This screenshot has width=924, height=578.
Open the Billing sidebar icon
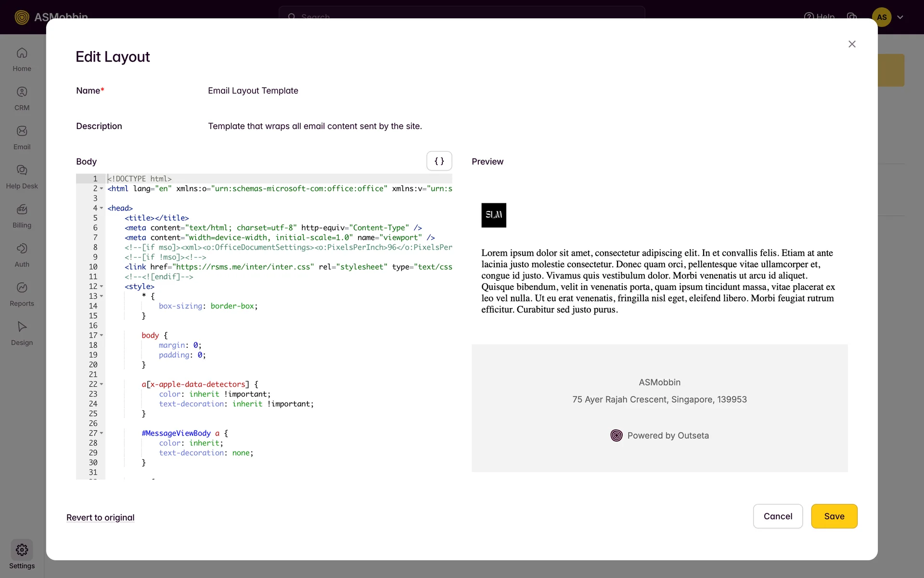coord(22,210)
